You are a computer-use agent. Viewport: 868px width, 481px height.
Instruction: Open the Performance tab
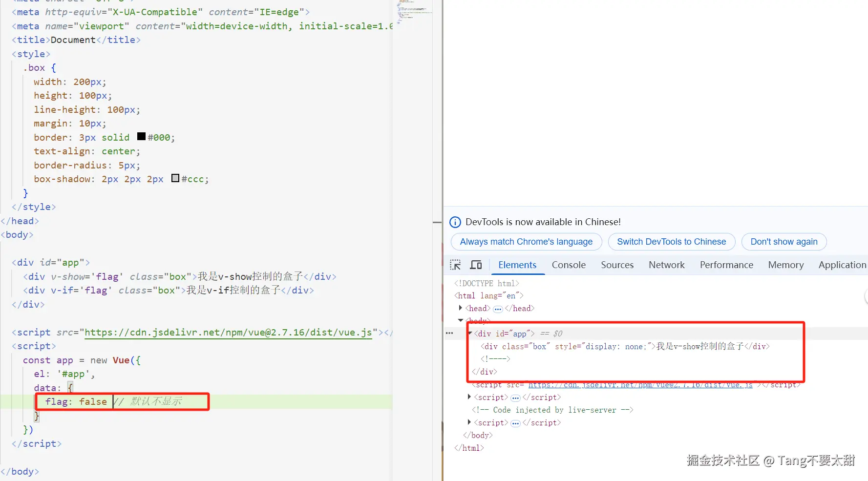point(726,265)
